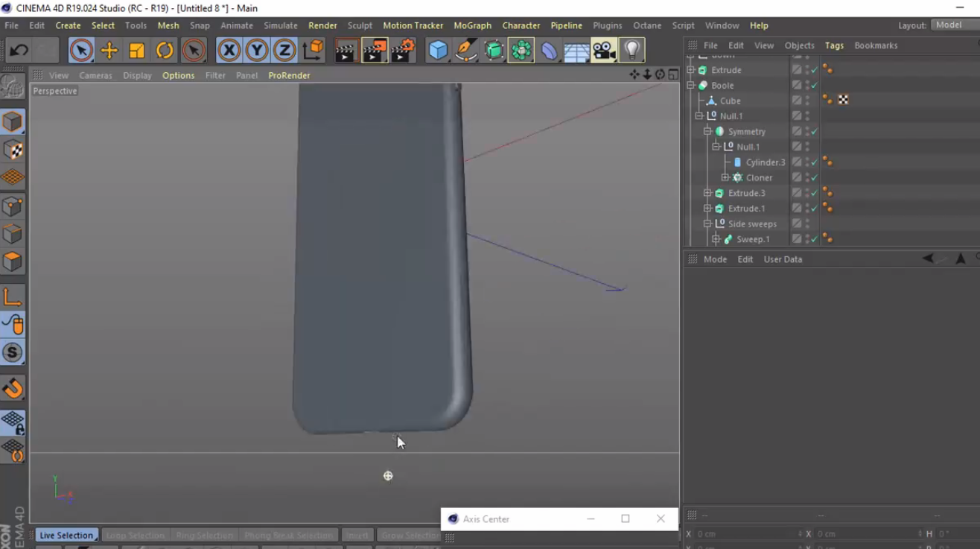Open the MoGraph menu
This screenshot has height=549, width=980.
coord(472,25)
